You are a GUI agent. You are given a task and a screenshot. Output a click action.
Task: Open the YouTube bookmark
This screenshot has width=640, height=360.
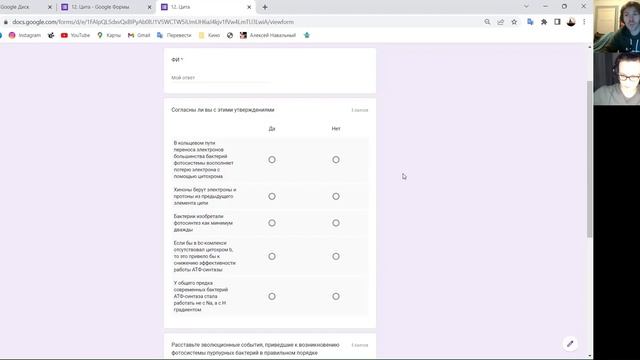[x=76, y=36]
